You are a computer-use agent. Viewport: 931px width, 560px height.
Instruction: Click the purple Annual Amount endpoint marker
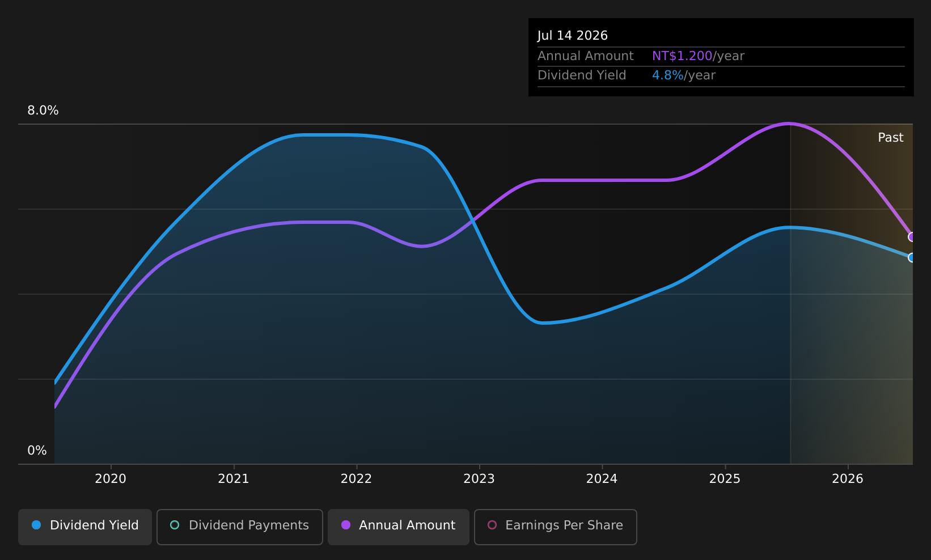click(912, 237)
